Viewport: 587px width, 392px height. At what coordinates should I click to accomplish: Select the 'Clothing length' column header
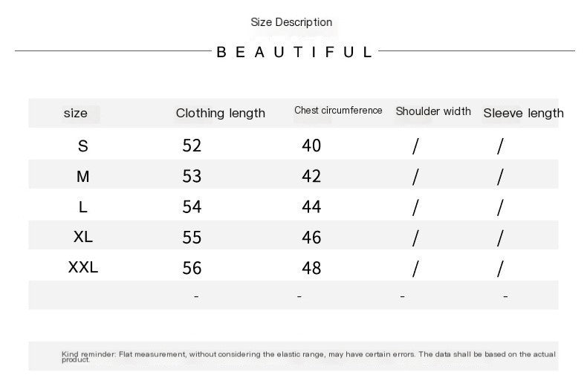pos(220,113)
